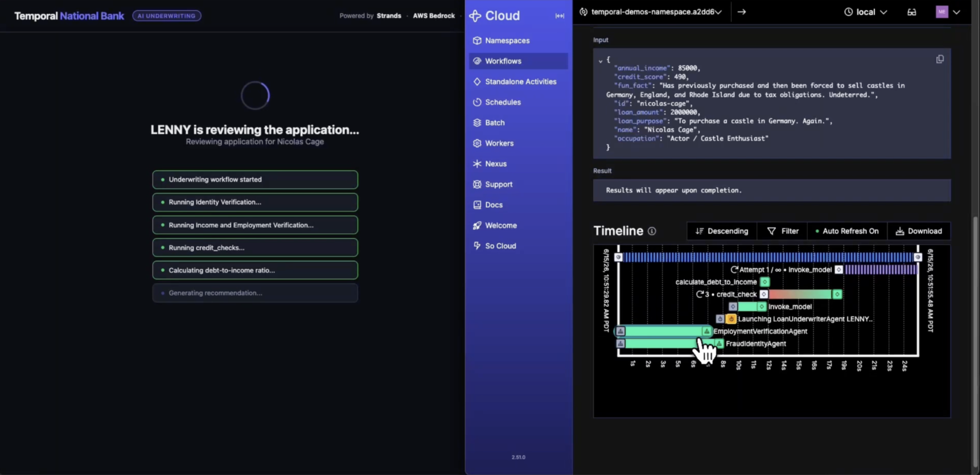
Task: Click the Workers gear icon
Action: [x=477, y=143]
